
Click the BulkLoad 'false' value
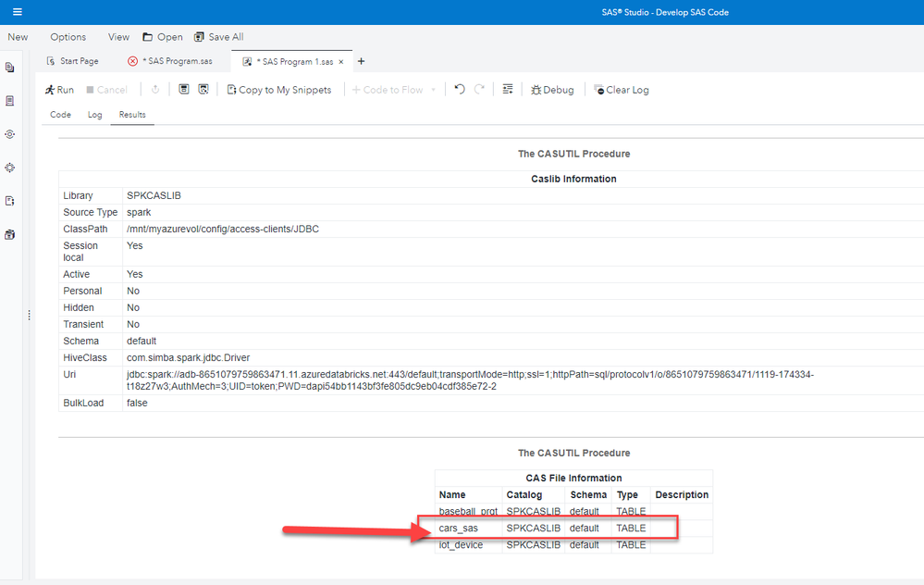point(137,403)
